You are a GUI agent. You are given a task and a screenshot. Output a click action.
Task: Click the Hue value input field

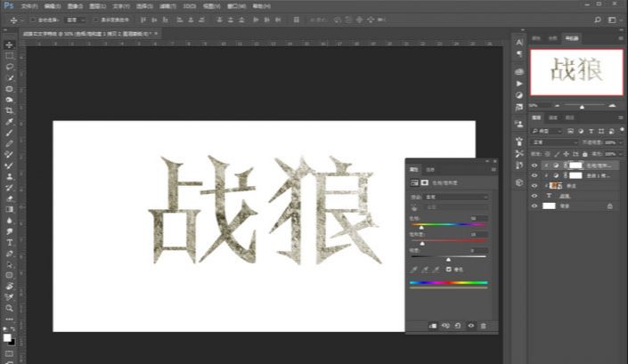point(477,218)
